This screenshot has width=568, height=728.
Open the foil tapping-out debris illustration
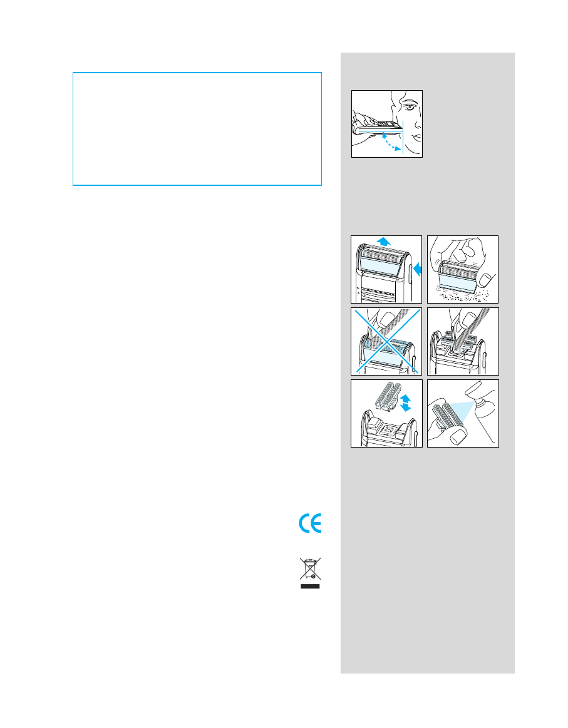[463, 269]
